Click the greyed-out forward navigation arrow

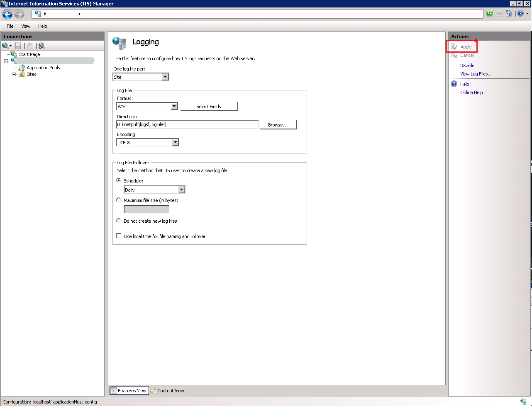[20, 14]
